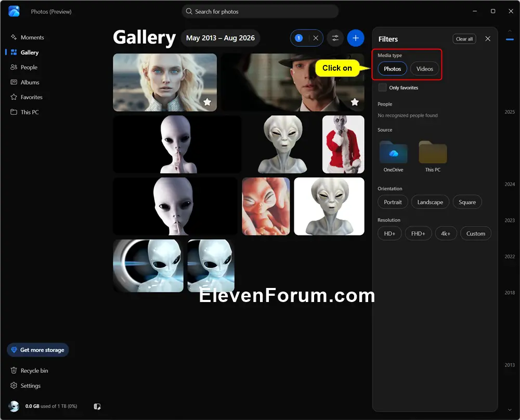Click the Moments sparkle icon
520x420 pixels.
pos(14,37)
